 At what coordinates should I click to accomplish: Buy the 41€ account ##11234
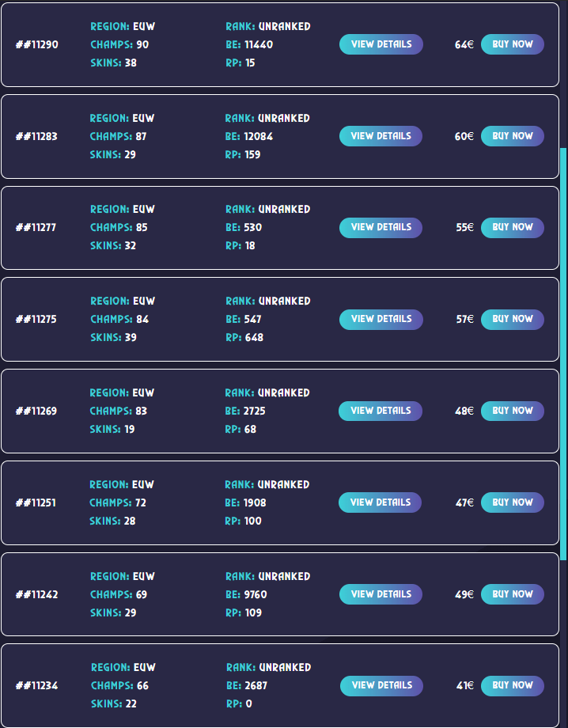pyautogui.click(x=513, y=686)
